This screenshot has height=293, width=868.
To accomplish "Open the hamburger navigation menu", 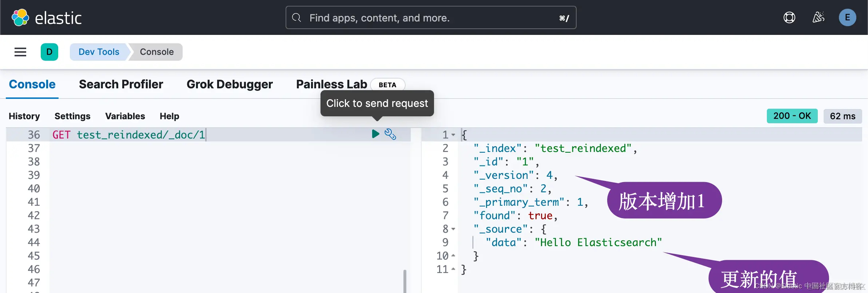I will [20, 52].
